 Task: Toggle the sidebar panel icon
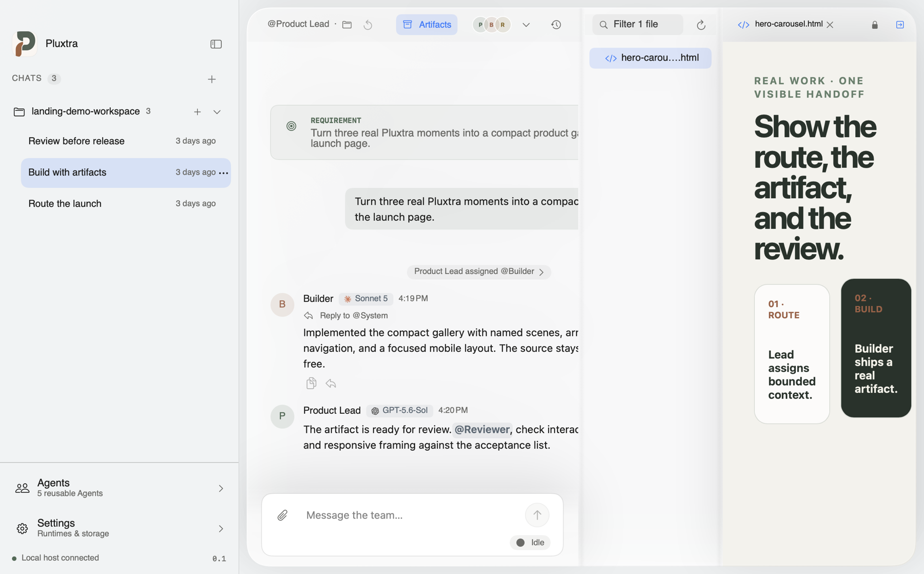pos(216,44)
